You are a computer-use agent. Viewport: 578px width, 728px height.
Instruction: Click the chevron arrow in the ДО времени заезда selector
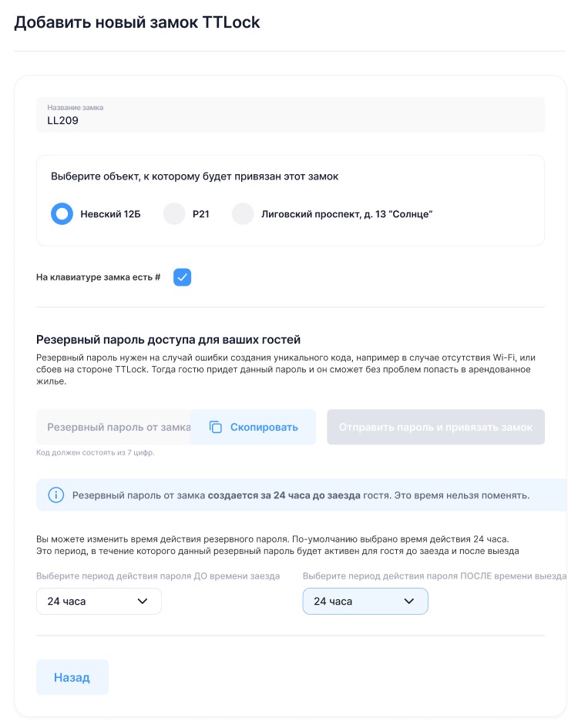coord(143,602)
